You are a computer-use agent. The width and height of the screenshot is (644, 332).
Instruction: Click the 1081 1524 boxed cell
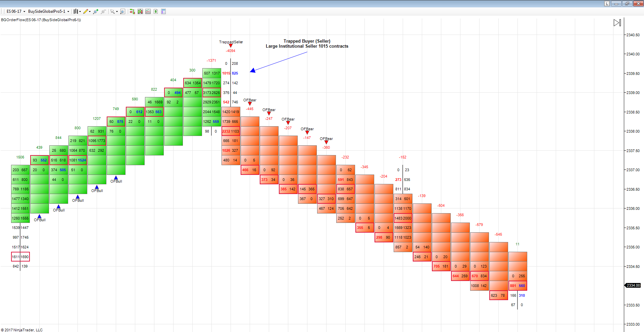[78, 160]
